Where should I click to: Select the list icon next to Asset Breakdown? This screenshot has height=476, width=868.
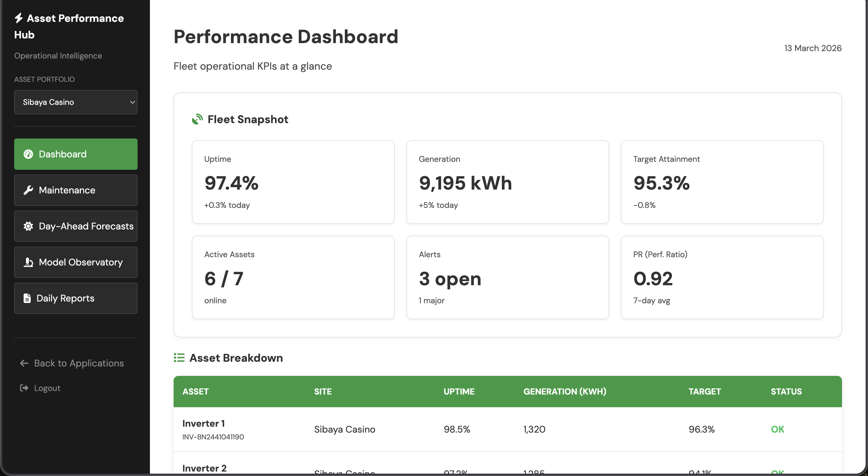pyautogui.click(x=179, y=358)
